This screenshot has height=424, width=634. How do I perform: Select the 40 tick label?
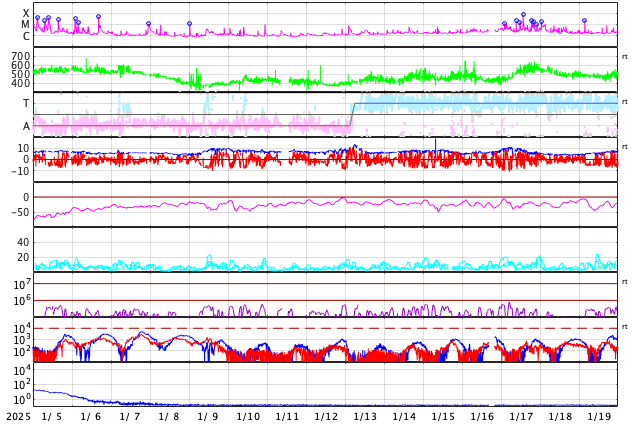tap(23, 242)
